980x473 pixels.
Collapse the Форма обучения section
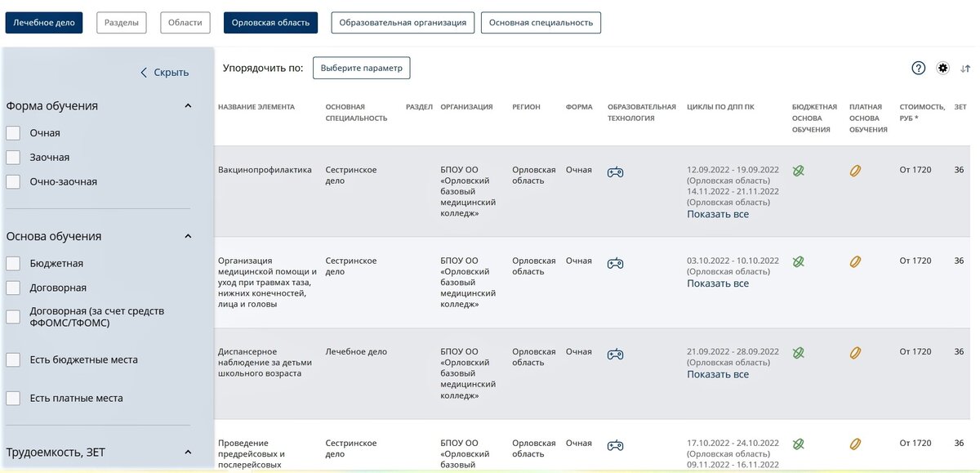(187, 105)
